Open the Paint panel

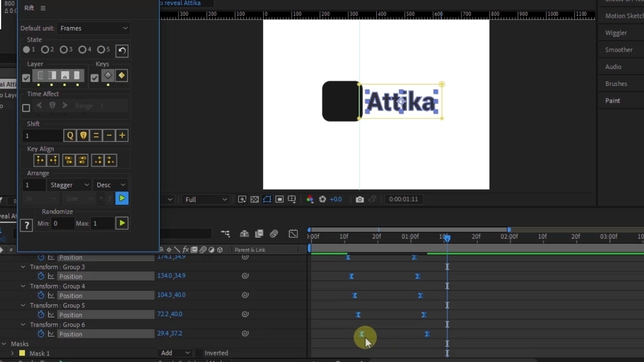pos(613,101)
